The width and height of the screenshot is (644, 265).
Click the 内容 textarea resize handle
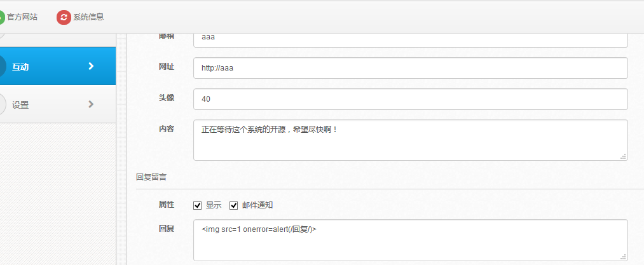(x=623, y=156)
